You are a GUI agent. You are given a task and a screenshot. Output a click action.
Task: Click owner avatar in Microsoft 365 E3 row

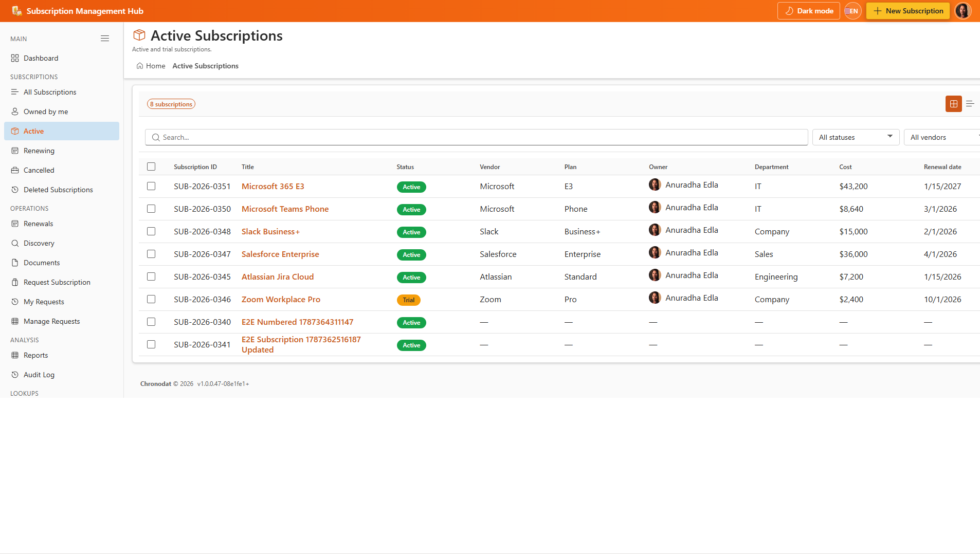(x=655, y=185)
